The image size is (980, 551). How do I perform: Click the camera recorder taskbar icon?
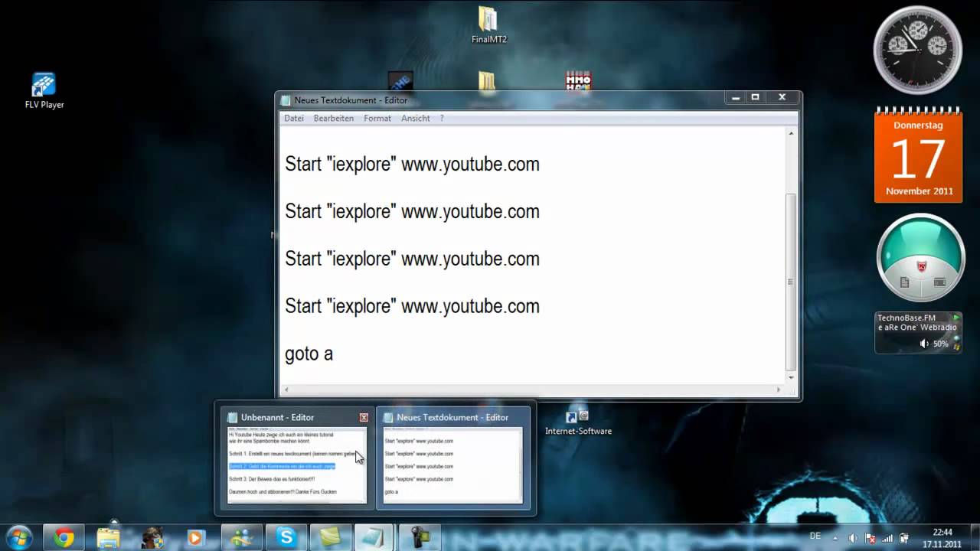pyautogui.click(x=420, y=538)
